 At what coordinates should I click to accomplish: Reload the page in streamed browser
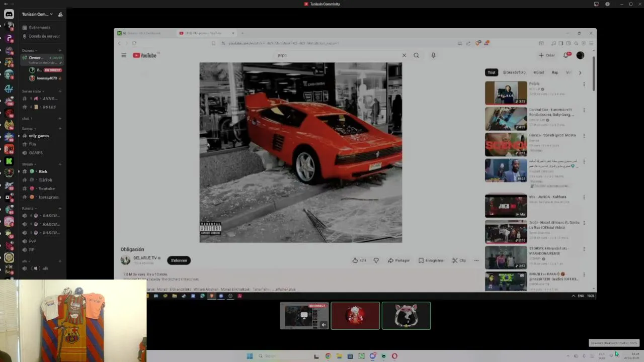(134, 43)
